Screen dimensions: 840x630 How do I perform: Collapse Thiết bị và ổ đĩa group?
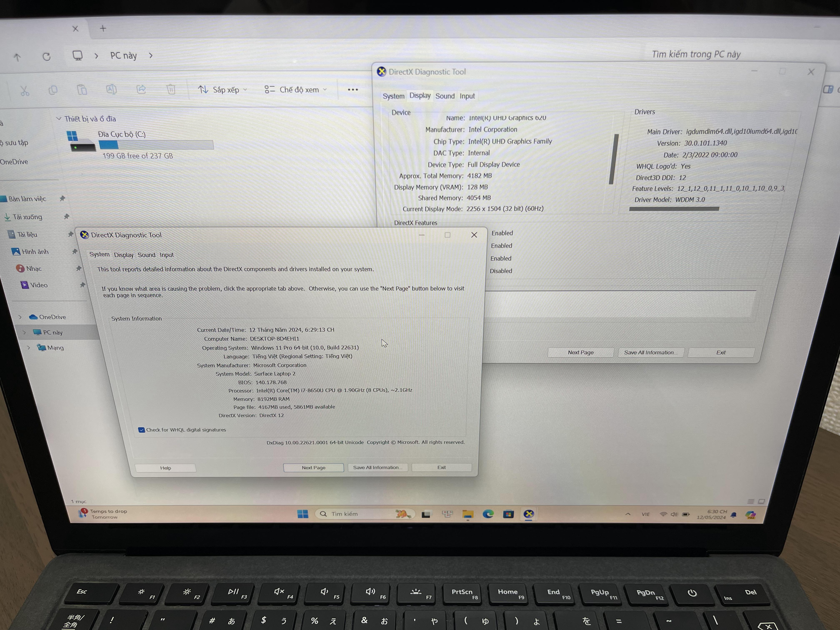coord(59,119)
